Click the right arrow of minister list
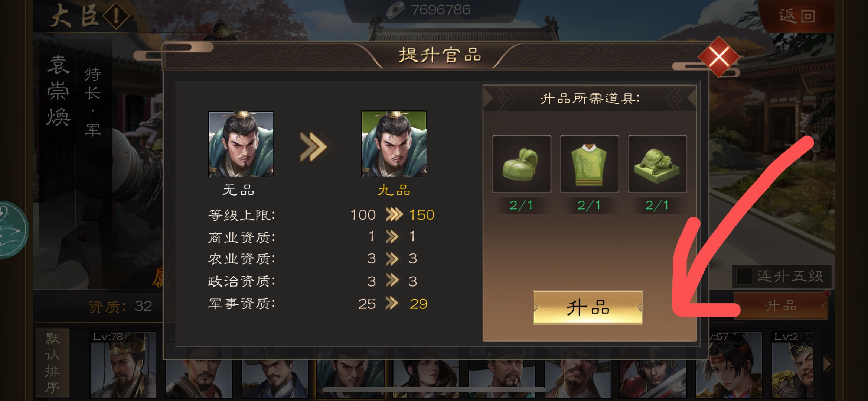 coord(828,363)
